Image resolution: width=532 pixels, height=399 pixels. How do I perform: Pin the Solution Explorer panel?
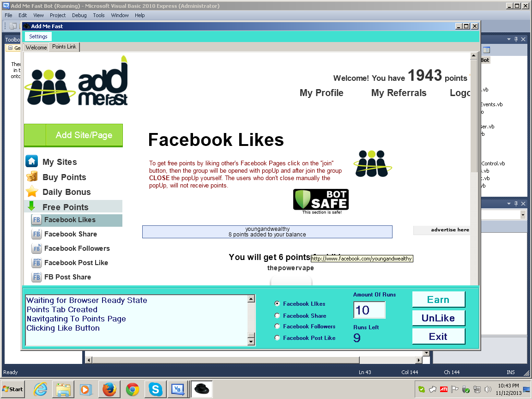[x=516, y=39]
